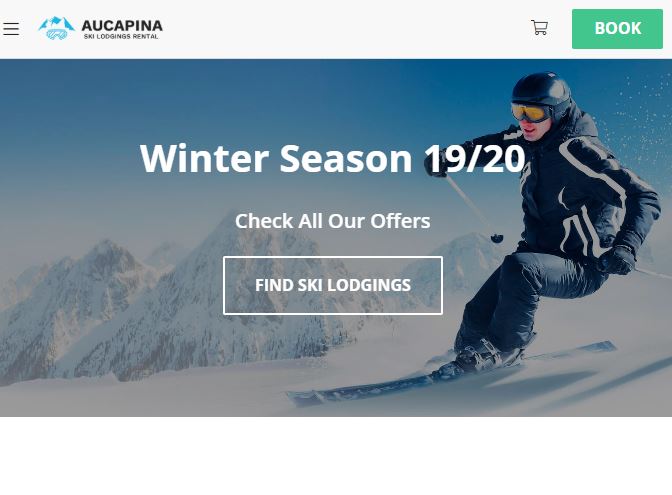
Task: Click the skis on the snow
Action: click(x=450, y=373)
